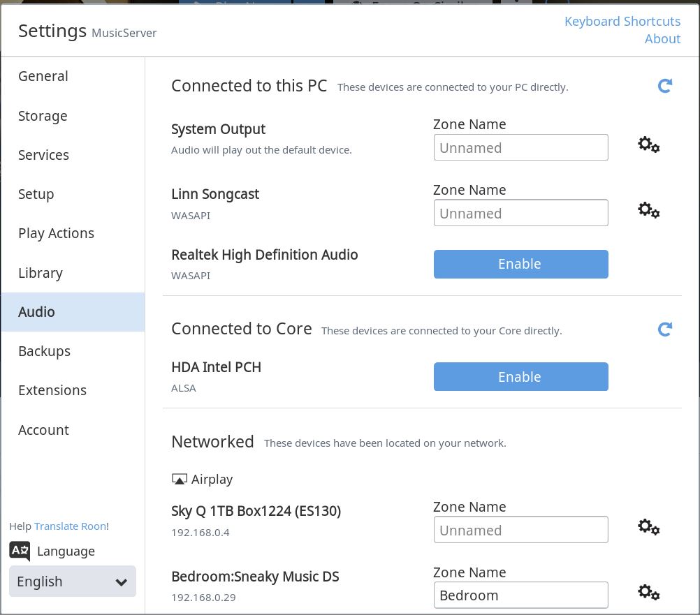The height and width of the screenshot is (615, 700).
Task: Refresh the Connected to Core devices
Action: pyautogui.click(x=665, y=329)
